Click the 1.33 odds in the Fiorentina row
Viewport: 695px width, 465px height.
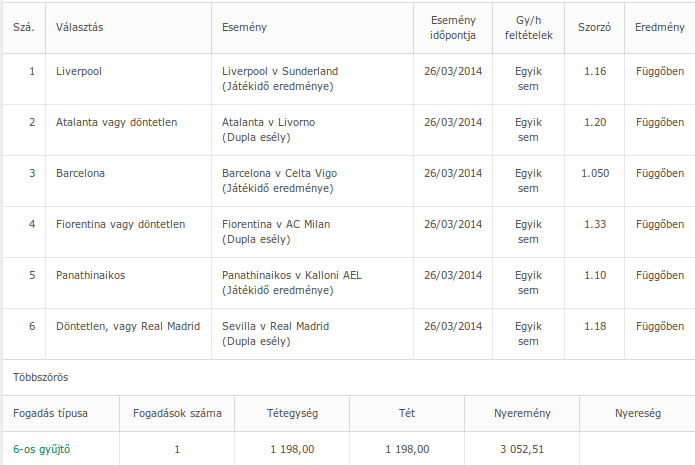(x=594, y=224)
